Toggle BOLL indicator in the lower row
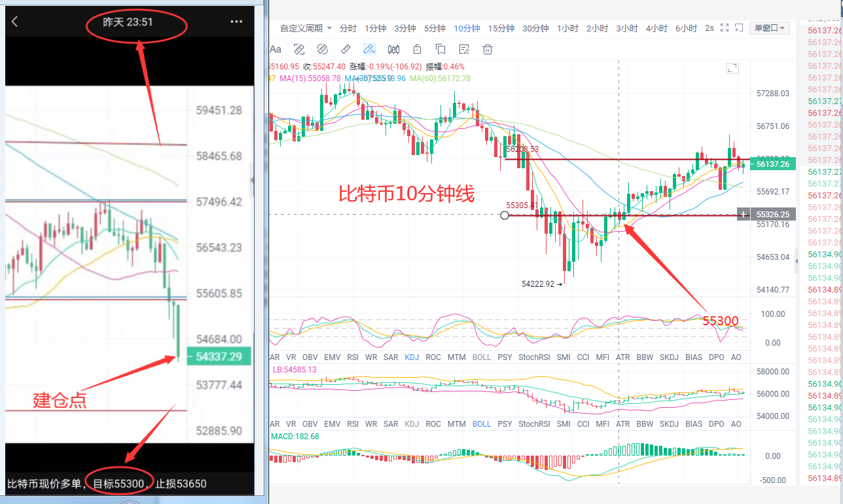This screenshot has width=843, height=504. click(x=481, y=423)
